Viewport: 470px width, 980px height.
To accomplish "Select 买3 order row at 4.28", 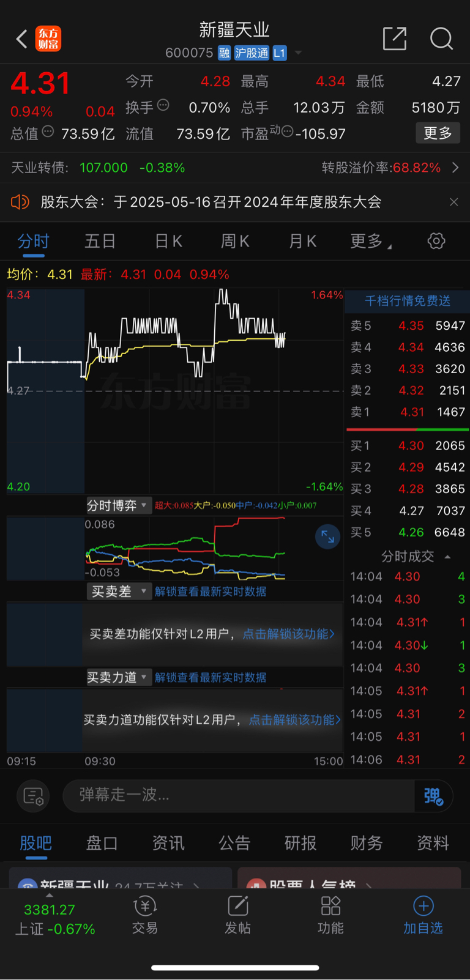I will pyautogui.click(x=408, y=489).
